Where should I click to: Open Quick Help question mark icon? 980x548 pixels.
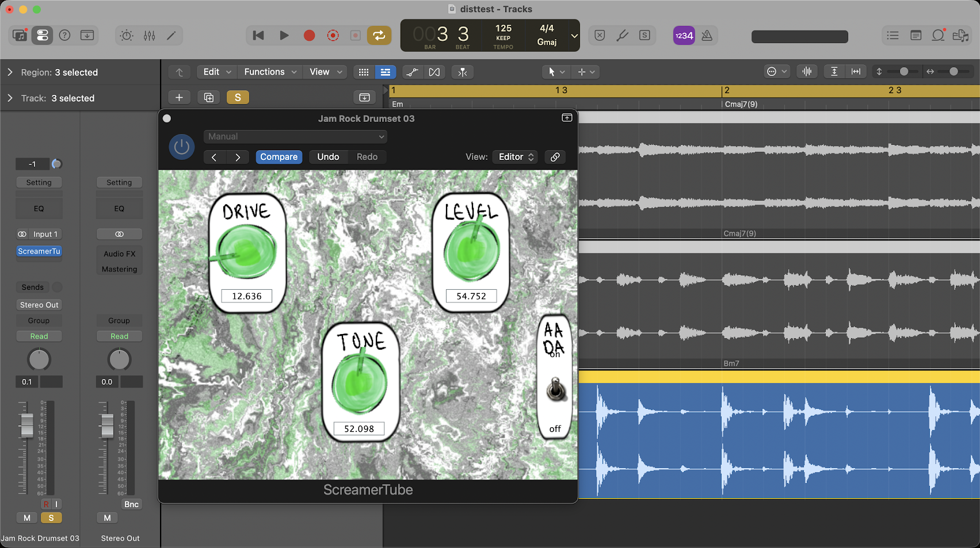tap(65, 36)
